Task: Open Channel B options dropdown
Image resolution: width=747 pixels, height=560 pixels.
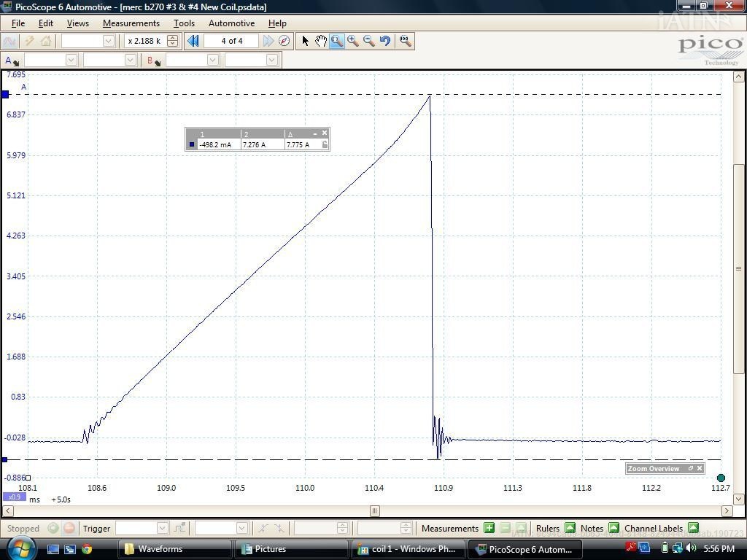Action: 153,61
